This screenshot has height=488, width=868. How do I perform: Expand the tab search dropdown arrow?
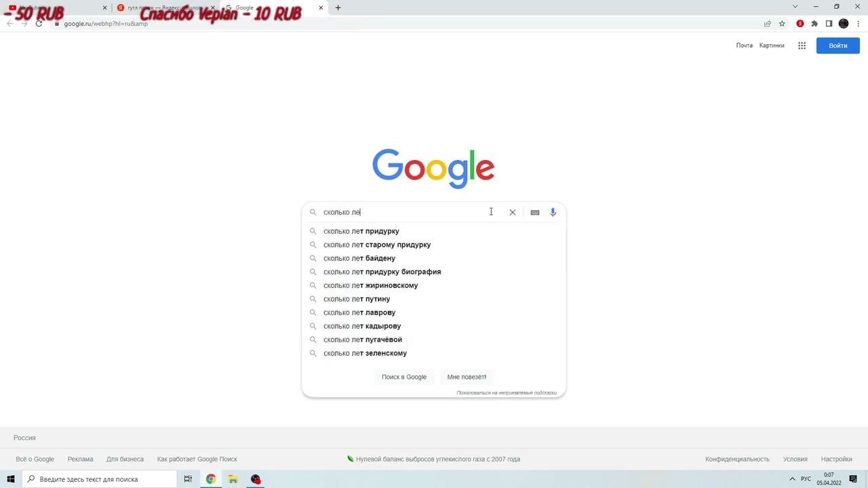coord(795,7)
